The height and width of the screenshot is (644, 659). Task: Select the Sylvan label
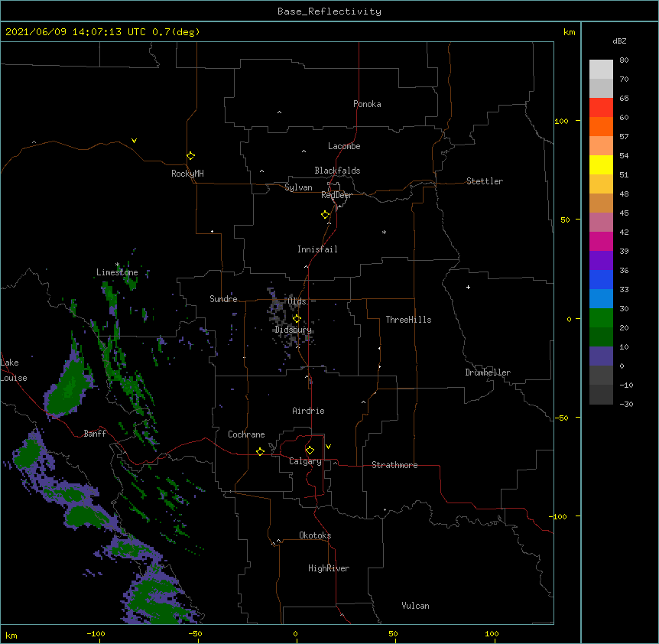point(298,187)
